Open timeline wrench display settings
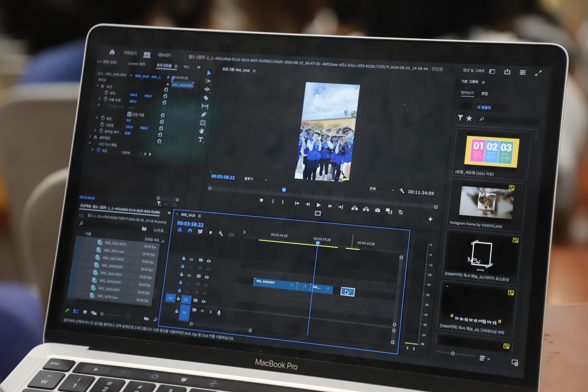The image size is (588, 392). click(221, 233)
